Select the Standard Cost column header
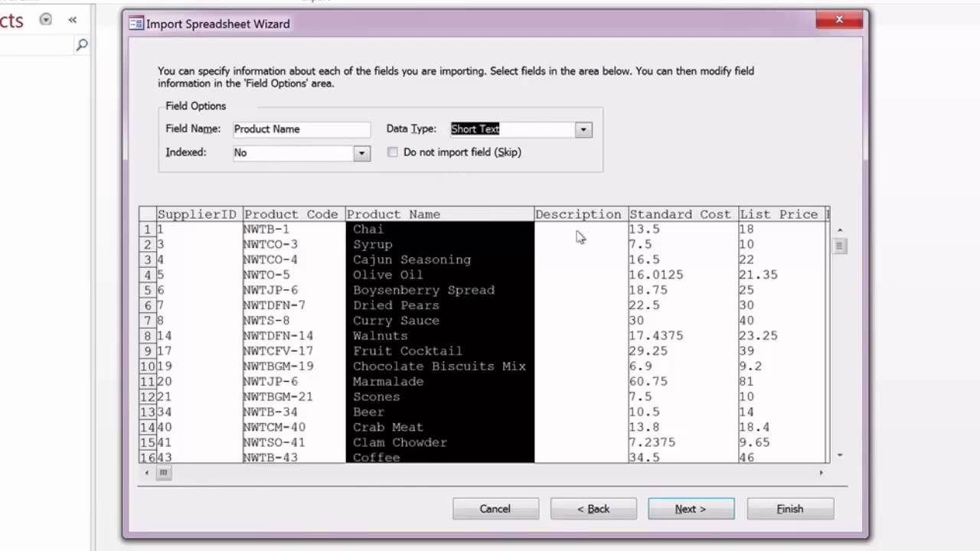Viewport: 980px width, 551px height. point(680,214)
